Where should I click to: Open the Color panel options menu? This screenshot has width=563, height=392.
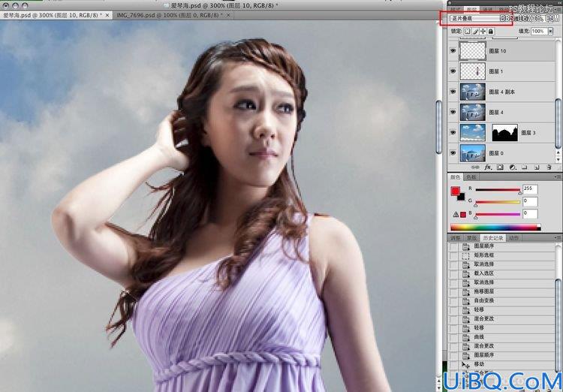(x=557, y=177)
